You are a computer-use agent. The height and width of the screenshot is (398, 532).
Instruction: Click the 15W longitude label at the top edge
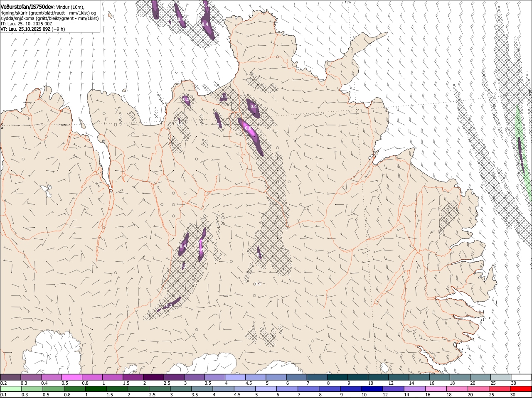click(348, 2)
